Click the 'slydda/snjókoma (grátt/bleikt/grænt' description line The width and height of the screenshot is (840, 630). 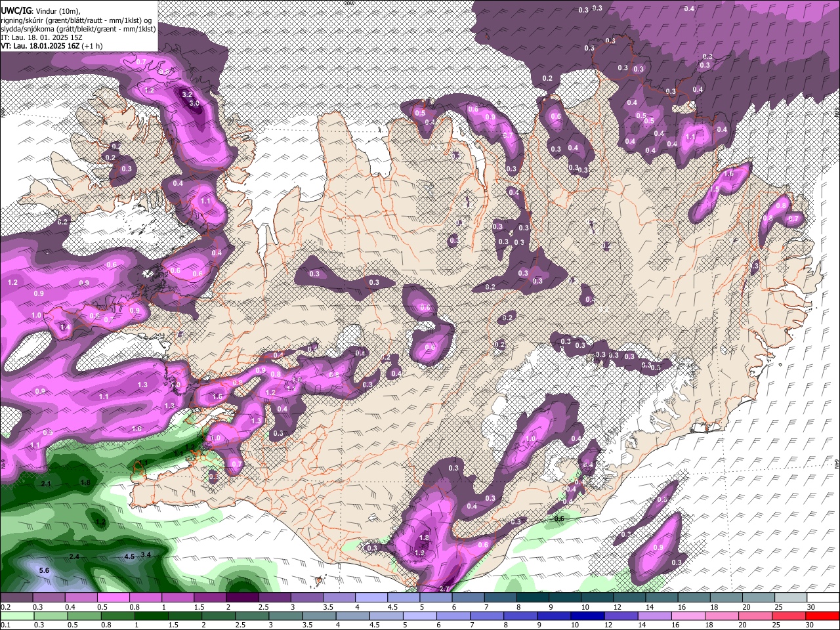[78, 29]
